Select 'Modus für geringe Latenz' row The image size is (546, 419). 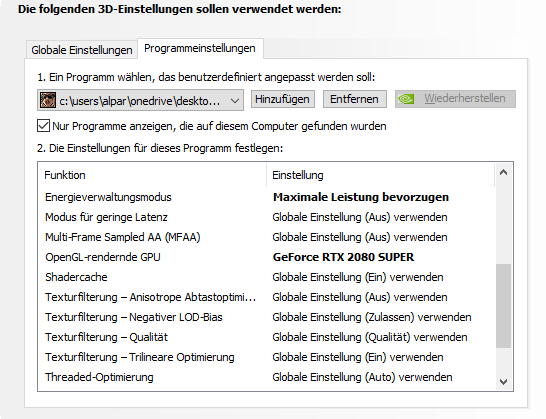pyautogui.click(x=266, y=217)
